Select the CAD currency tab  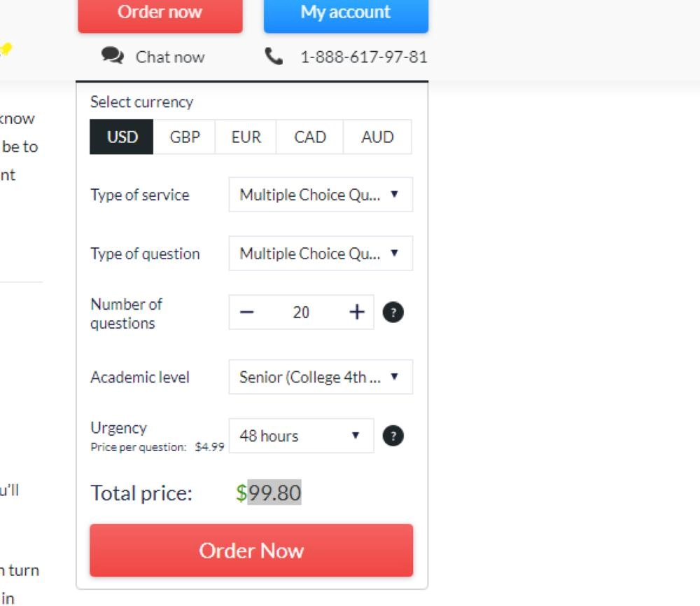(309, 137)
